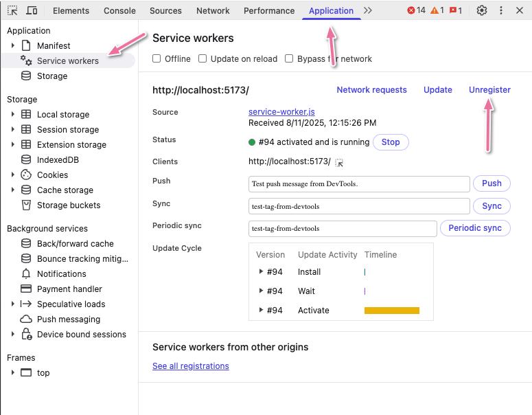The width and height of the screenshot is (532, 415).
Task: Open the Network requests link
Action: [371, 89]
